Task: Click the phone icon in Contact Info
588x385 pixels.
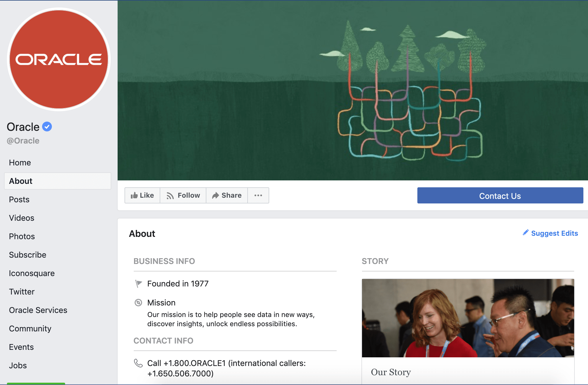Action: click(x=138, y=363)
